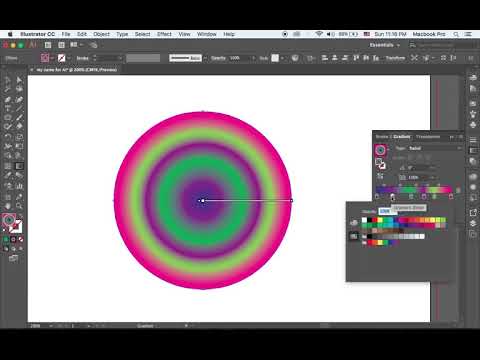This screenshot has width=480, height=360.
Task: Click Opacity link in control bar
Action: pos(218,58)
